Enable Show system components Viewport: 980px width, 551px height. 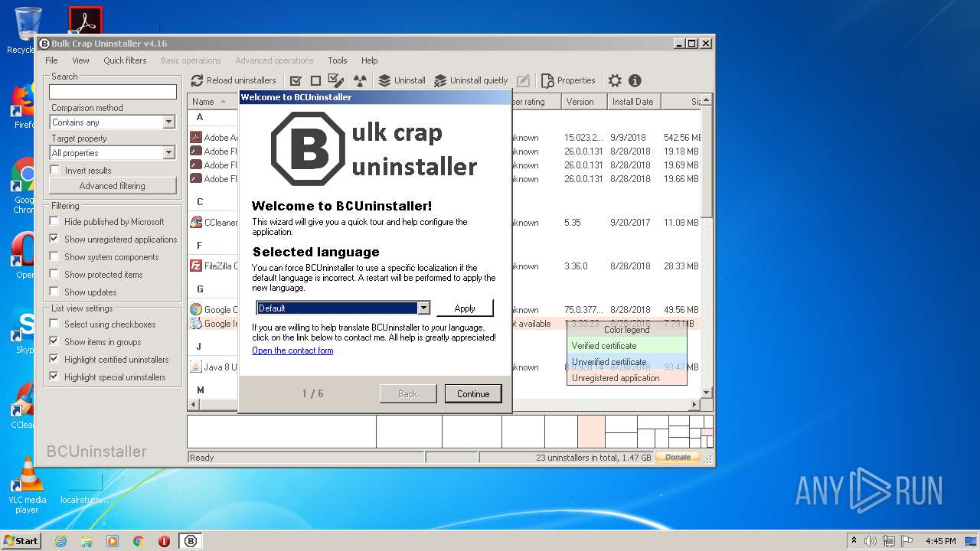point(54,256)
